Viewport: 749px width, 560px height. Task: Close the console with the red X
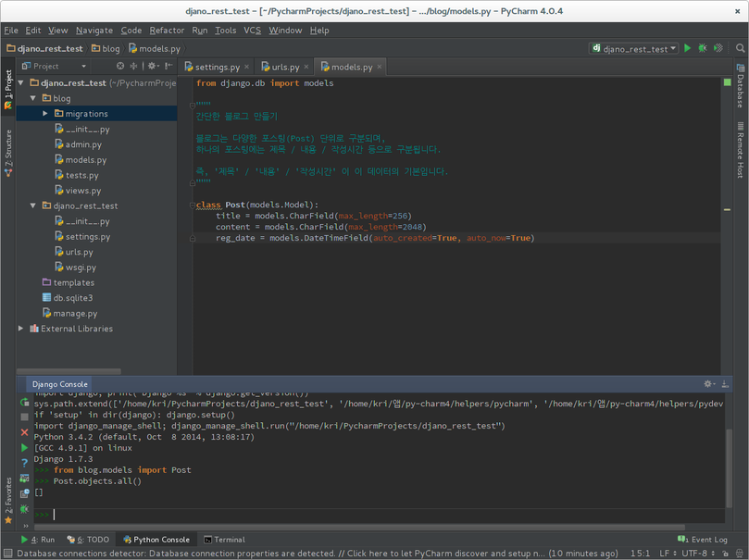pos(24,432)
